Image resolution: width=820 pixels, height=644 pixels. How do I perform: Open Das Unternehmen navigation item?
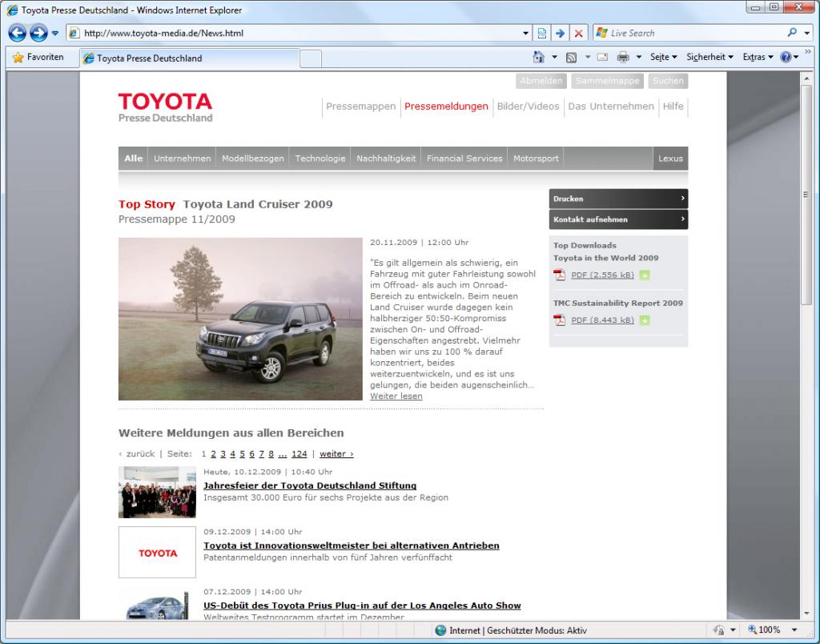(611, 107)
